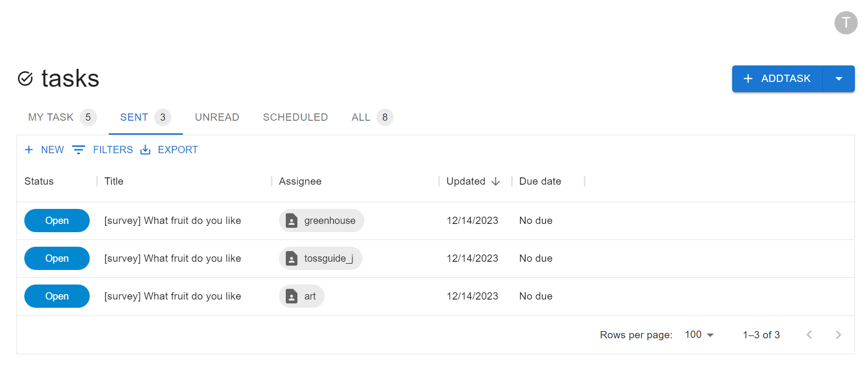This screenshot has height=380, width=868.
Task: Open the SCHEDULED tab
Action: tap(295, 117)
